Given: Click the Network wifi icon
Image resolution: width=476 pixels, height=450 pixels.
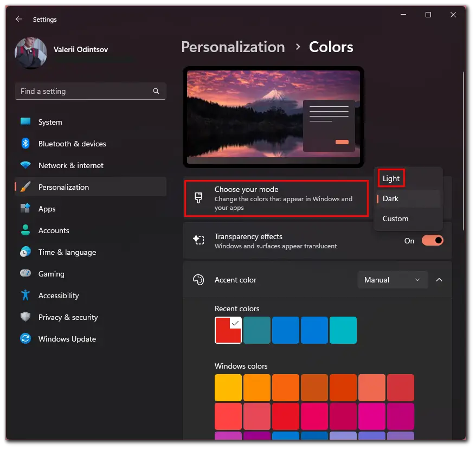Looking at the screenshot, I should pos(25,165).
